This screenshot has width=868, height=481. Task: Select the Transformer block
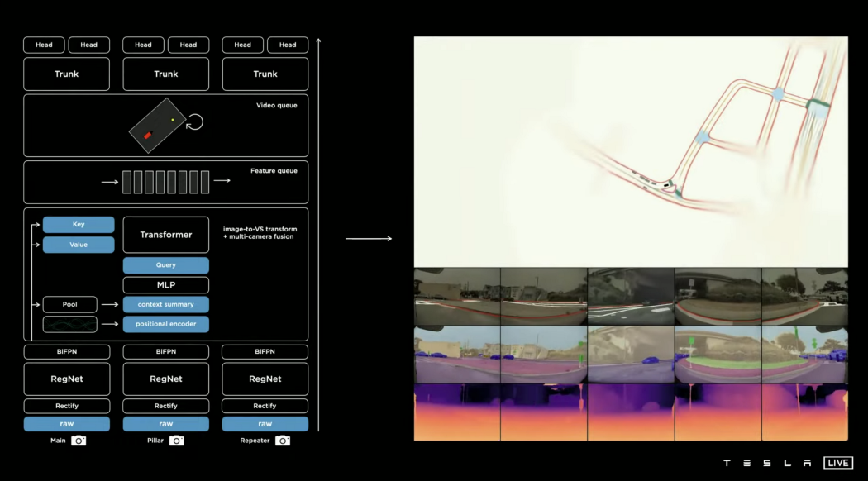tap(166, 235)
